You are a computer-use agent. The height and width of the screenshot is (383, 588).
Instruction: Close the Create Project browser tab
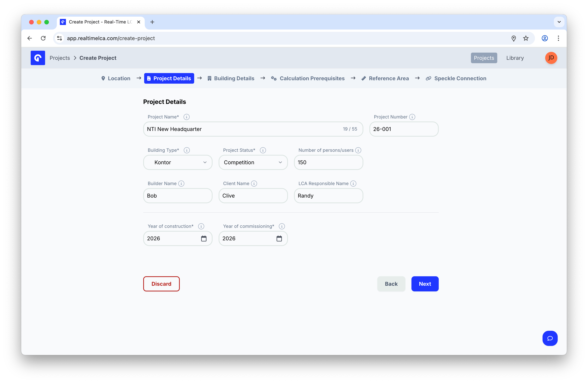(139, 22)
